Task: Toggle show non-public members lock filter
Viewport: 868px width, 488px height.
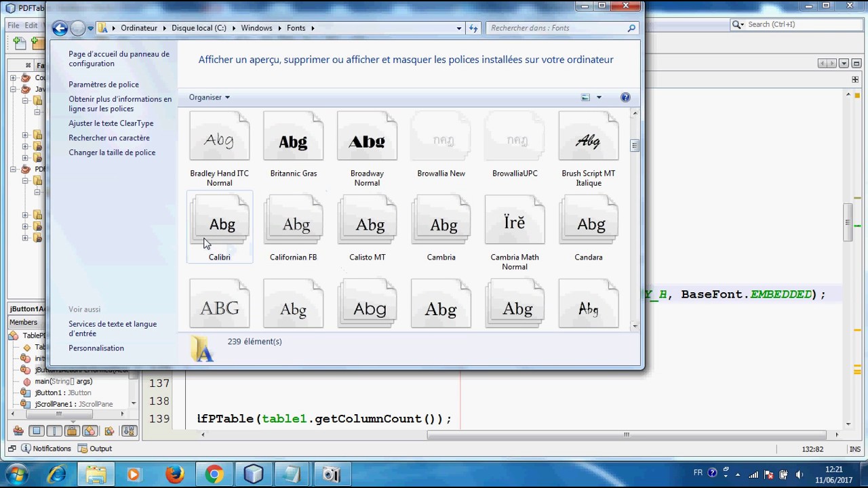Action: coord(72,430)
